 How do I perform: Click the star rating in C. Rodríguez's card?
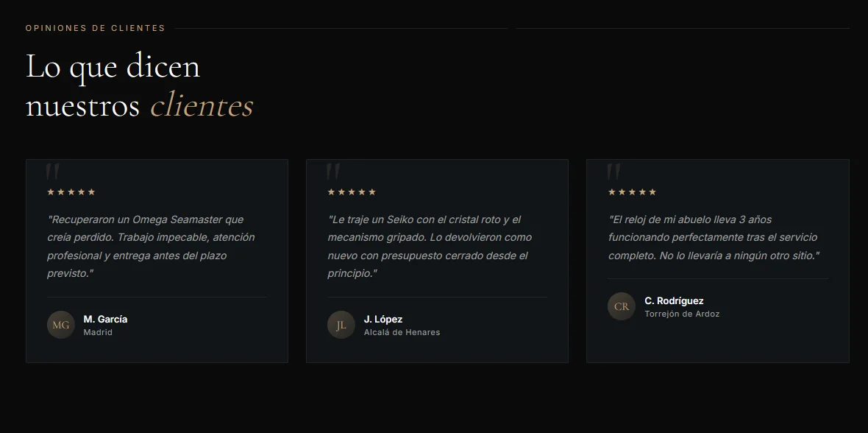(632, 191)
